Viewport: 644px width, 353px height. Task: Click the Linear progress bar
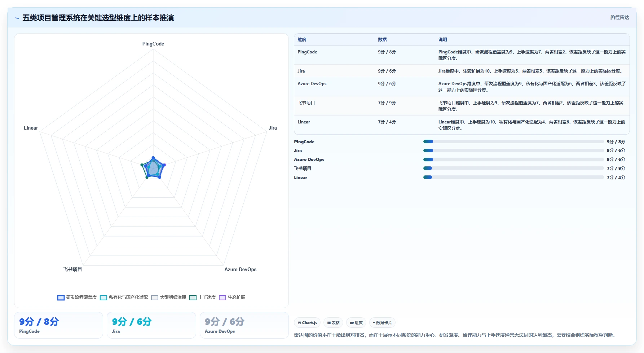513,177
